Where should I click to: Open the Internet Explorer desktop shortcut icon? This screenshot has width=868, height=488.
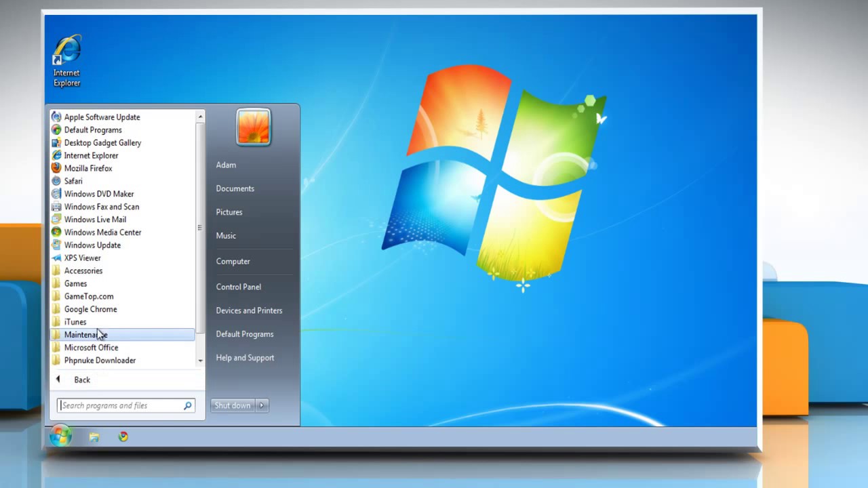(66, 51)
